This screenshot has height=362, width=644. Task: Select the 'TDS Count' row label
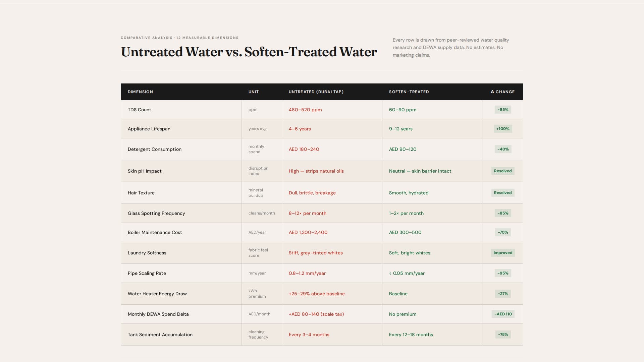[x=139, y=110]
